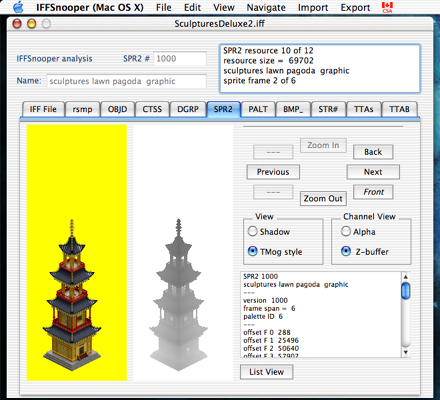Image resolution: width=440 pixels, height=400 pixels.
Task: Open the IFFSnooper (Mac OS X) application menu
Action: point(90,7)
